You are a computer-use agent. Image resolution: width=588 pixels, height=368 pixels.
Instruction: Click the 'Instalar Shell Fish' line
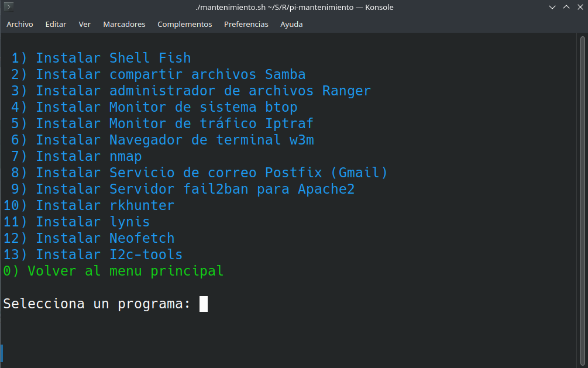coord(101,58)
